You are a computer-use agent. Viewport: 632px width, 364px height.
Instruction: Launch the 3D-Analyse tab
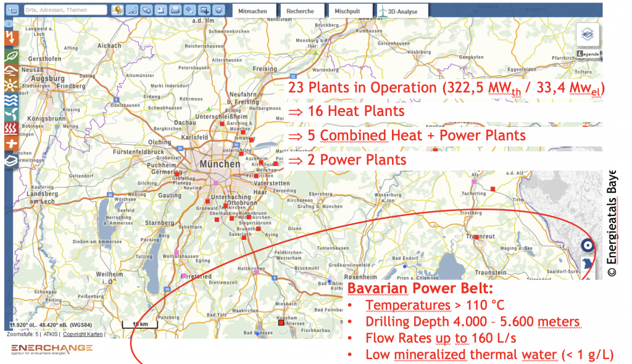401,11
